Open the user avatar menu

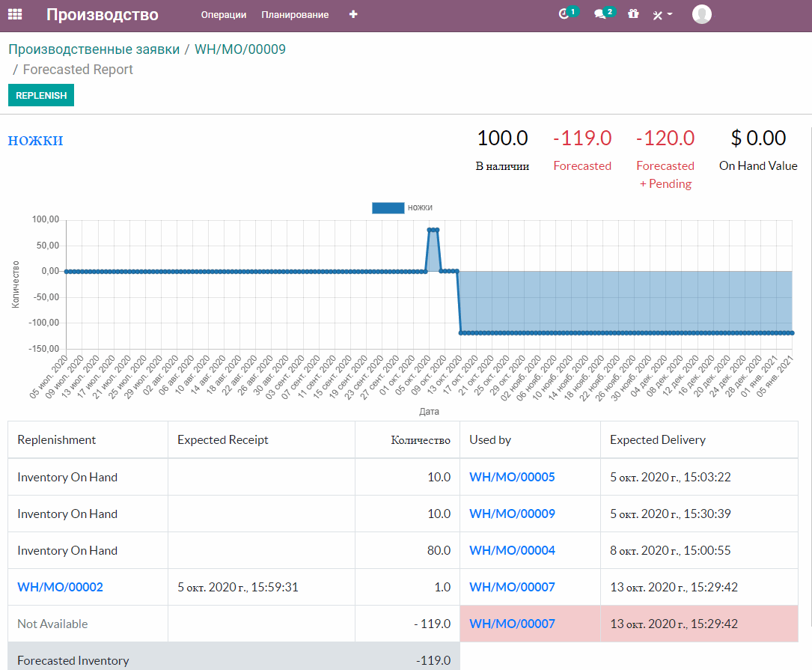(x=701, y=14)
